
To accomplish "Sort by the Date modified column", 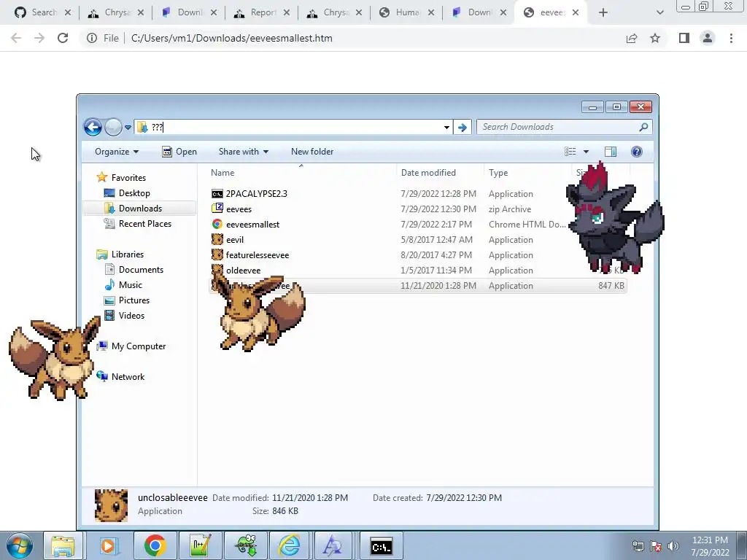I will point(428,173).
